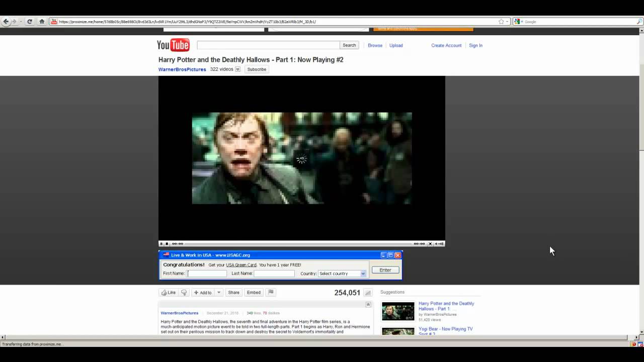Open the Sign In link
644x362 pixels.
coord(475,45)
